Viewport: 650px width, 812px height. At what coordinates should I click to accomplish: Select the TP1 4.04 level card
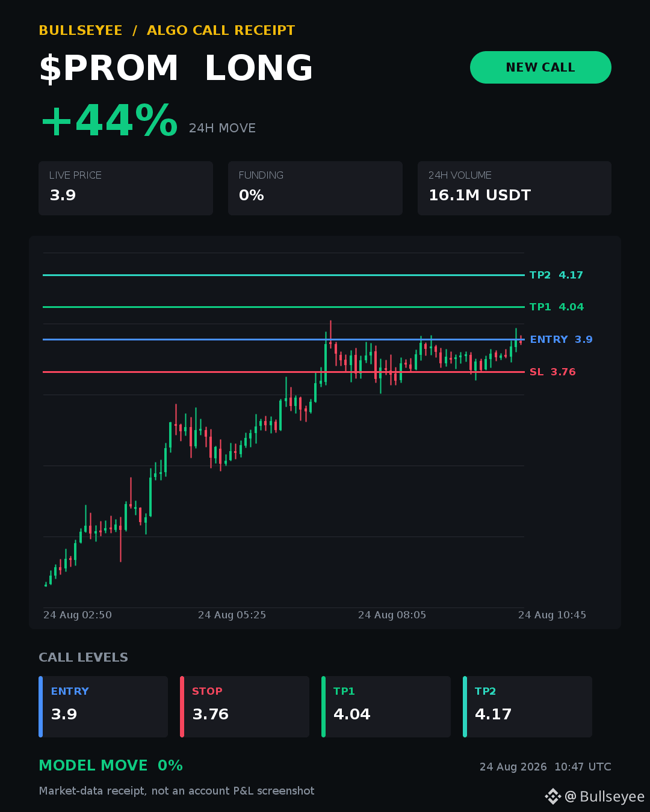pos(386,707)
